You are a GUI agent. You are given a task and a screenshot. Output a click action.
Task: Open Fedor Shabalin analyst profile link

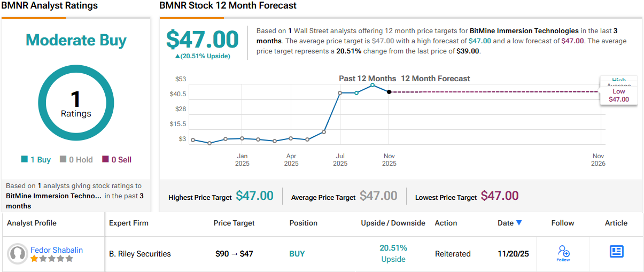(x=57, y=250)
